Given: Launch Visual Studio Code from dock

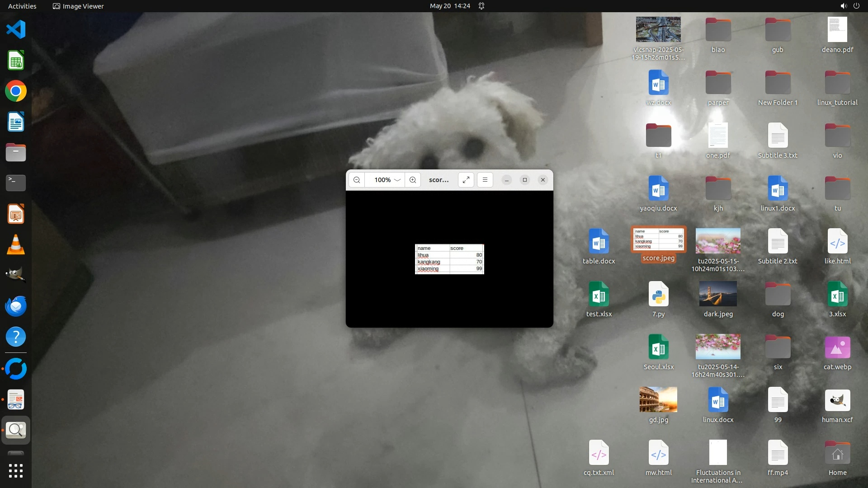Looking at the screenshot, I should point(16,30).
